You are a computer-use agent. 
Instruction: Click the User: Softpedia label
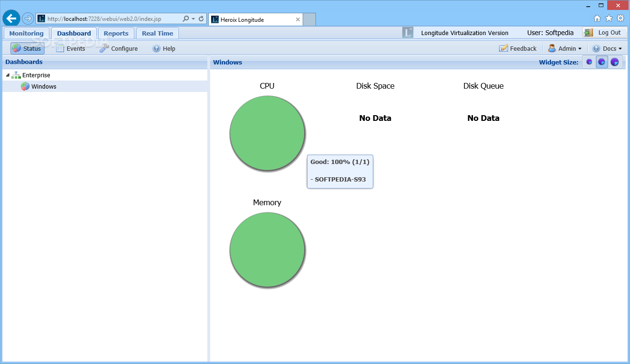550,33
